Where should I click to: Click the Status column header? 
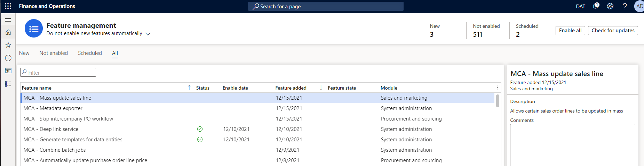pos(203,88)
